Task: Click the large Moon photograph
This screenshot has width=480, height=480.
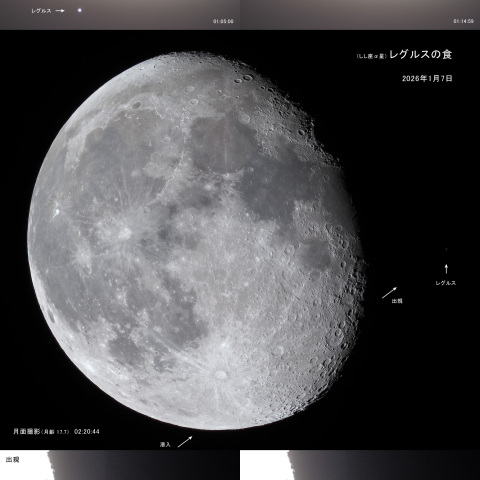Action: coord(197,240)
